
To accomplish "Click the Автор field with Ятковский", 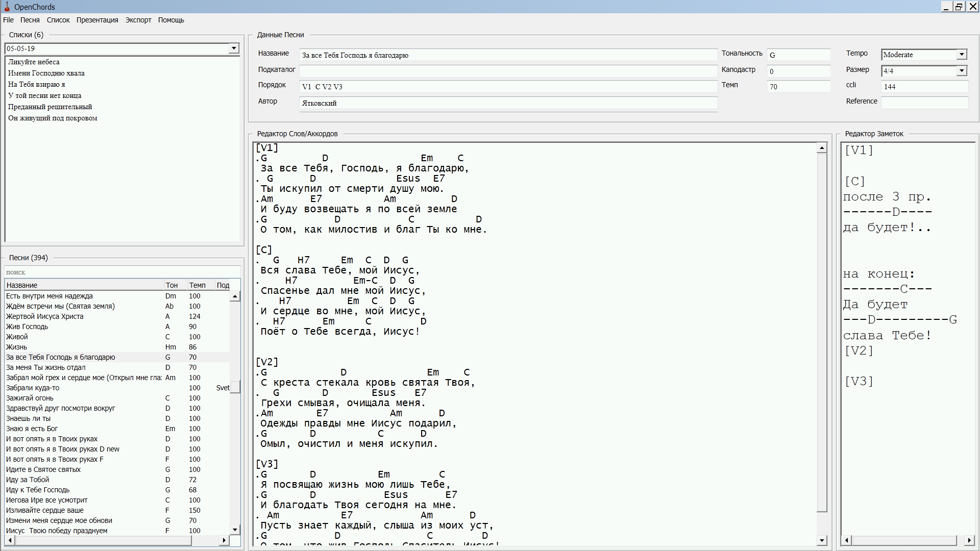I will coord(508,103).
